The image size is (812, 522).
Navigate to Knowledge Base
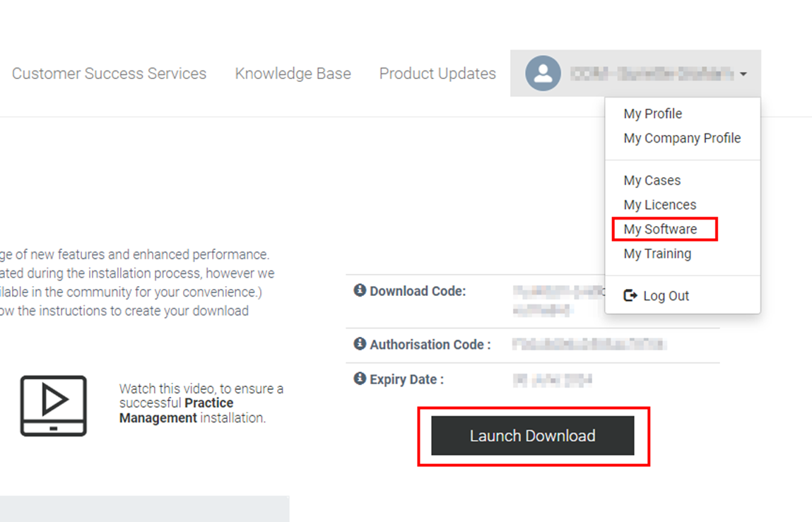click(x=293, y=73)
